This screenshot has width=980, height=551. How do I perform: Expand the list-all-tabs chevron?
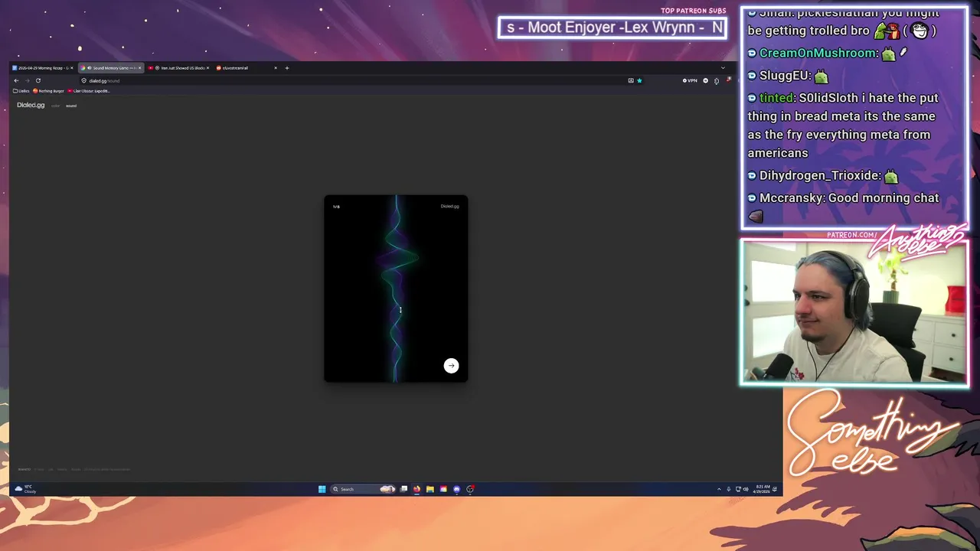tap(723, 68)
